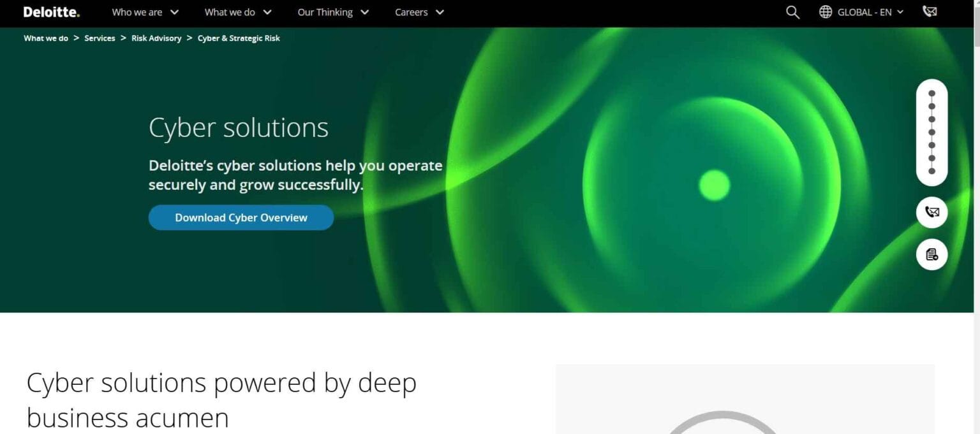This screenshot has height=434, width=980.
Task: Go to Risk Advisory breadcrumb link
Action: point(156,38)
